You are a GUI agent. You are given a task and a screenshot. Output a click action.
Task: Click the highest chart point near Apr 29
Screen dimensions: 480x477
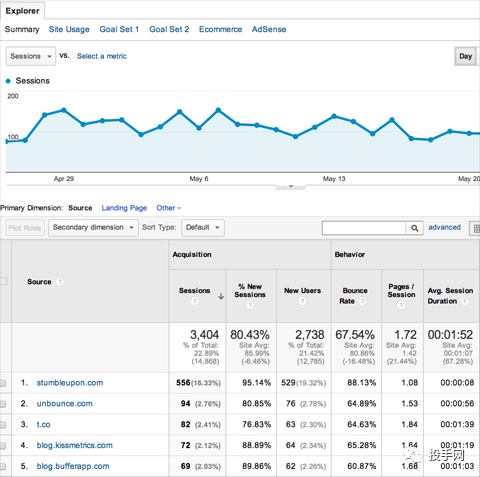[x=64, y=110]
